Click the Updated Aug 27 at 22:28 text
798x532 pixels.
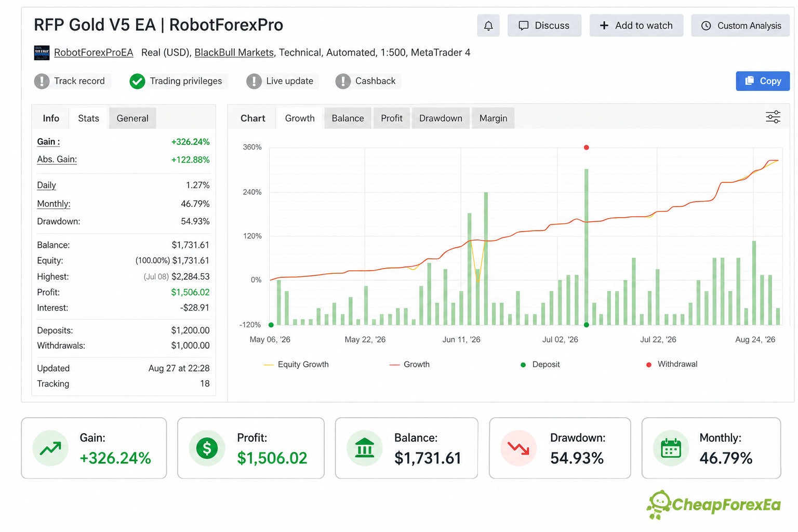pos(179,368)
